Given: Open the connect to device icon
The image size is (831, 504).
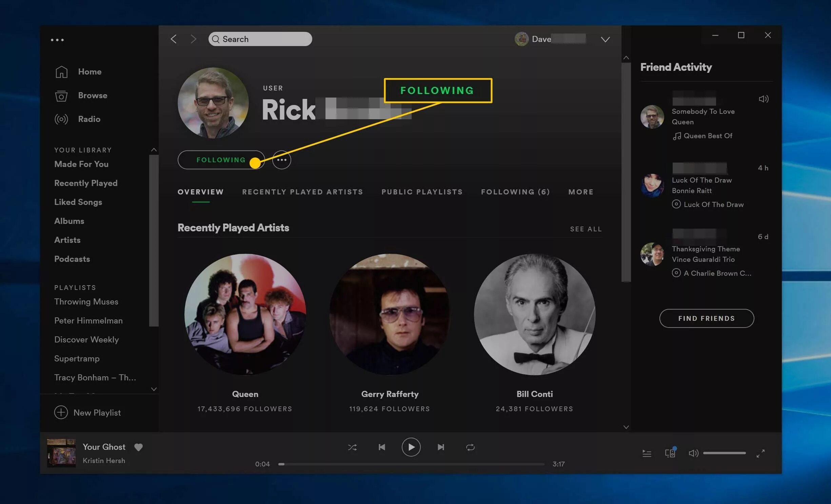Looking at the screenshot, I should pyautogui.click(x=670, y=453).
